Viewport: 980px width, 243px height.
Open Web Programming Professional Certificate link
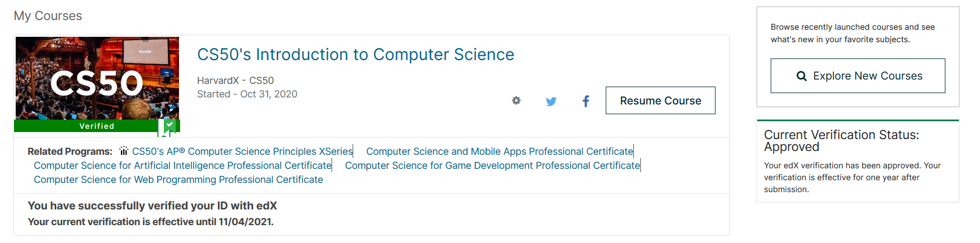[178, 180]
